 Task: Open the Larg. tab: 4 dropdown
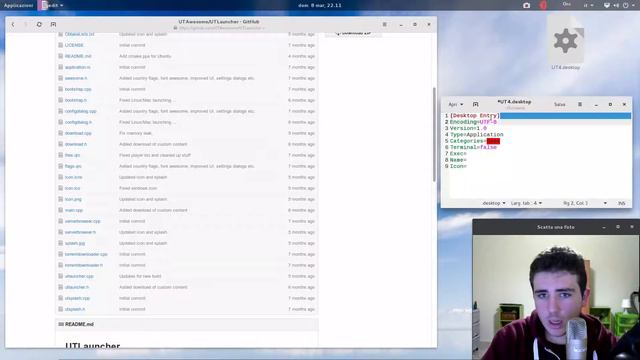[x=527, y=203]
